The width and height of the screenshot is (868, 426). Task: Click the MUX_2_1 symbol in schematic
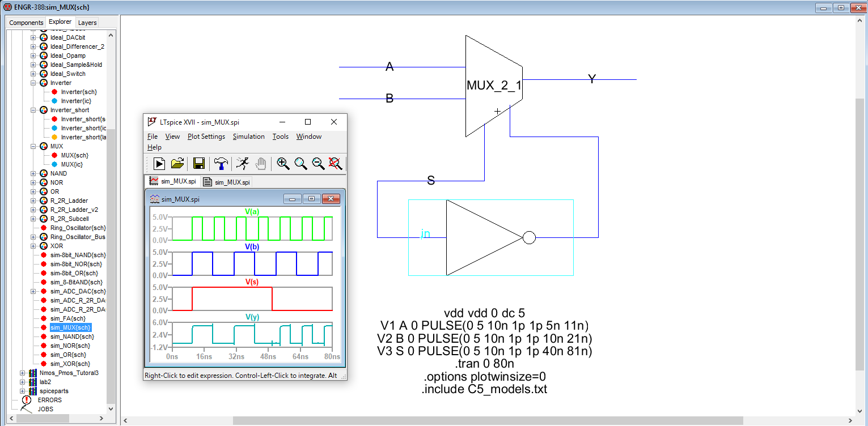pos(494,86)
